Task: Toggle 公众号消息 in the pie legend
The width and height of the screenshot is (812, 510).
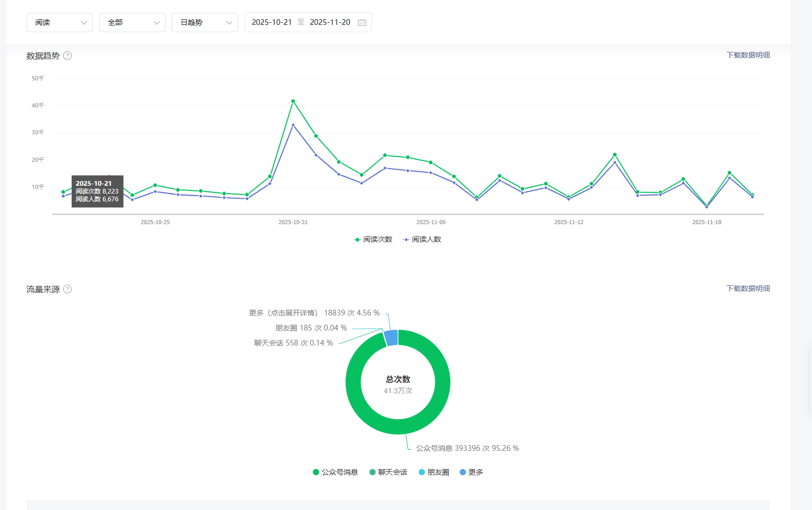Action: (335, 472)
